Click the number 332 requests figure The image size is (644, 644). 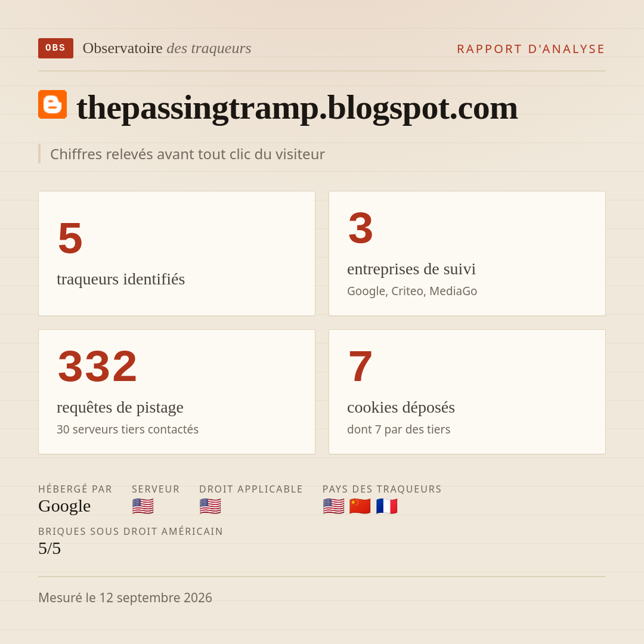point(97,366)
